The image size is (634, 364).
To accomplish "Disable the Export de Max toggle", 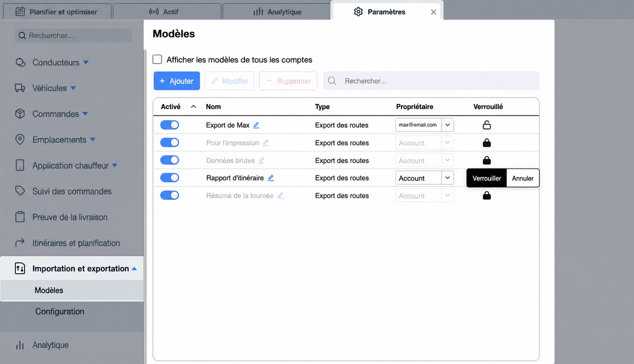I will click(x=170, y=125).
